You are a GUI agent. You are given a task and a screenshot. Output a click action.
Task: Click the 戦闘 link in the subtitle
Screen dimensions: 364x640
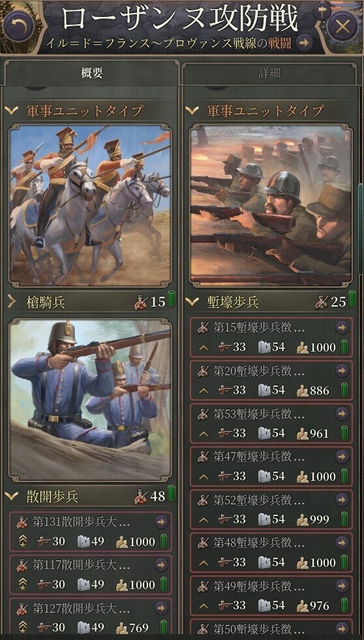click(280, 44)
